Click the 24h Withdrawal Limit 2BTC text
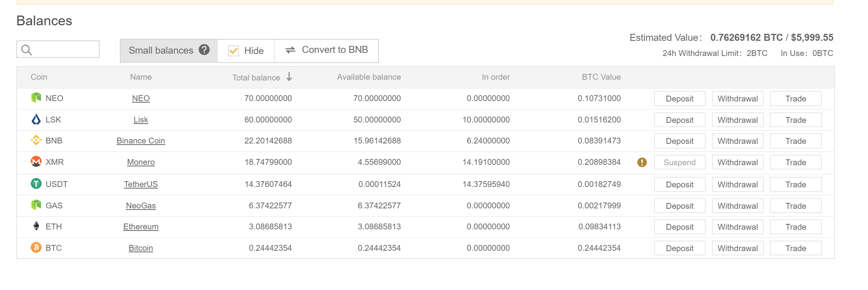 (x=715, y=53)
